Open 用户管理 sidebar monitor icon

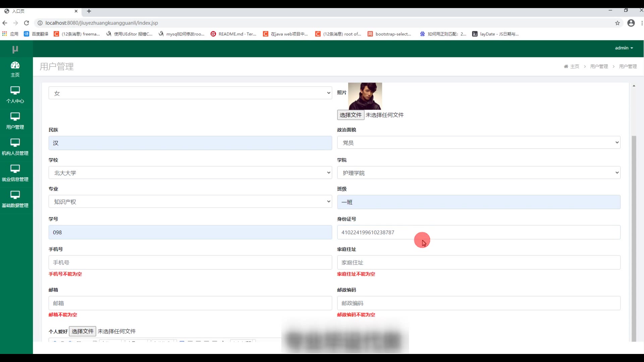pyautogui.click(x=15, y=117)
